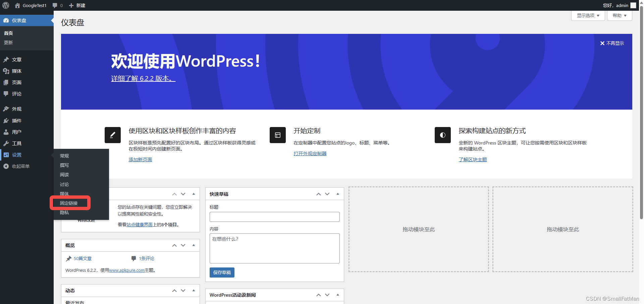The height and width of the screenshot is (304, 644).
Task: Open 评论 comments icon in sidebar
Action: (6, 94)
